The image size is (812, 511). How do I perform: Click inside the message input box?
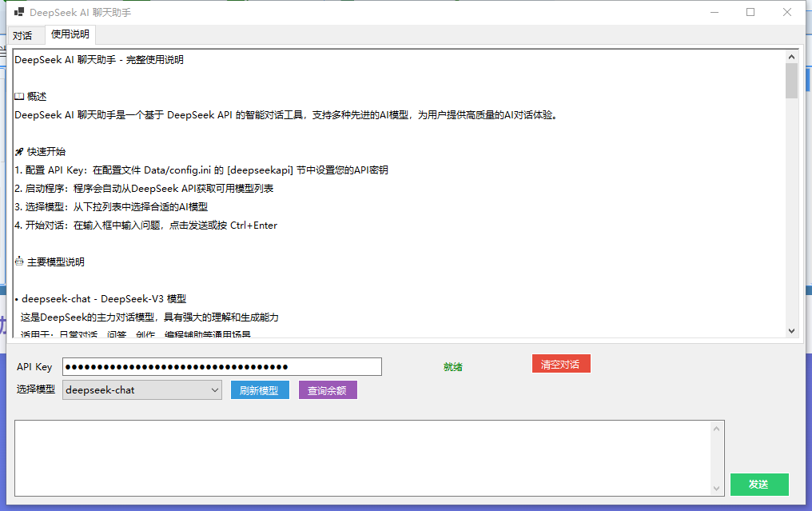tap(360, 457)
